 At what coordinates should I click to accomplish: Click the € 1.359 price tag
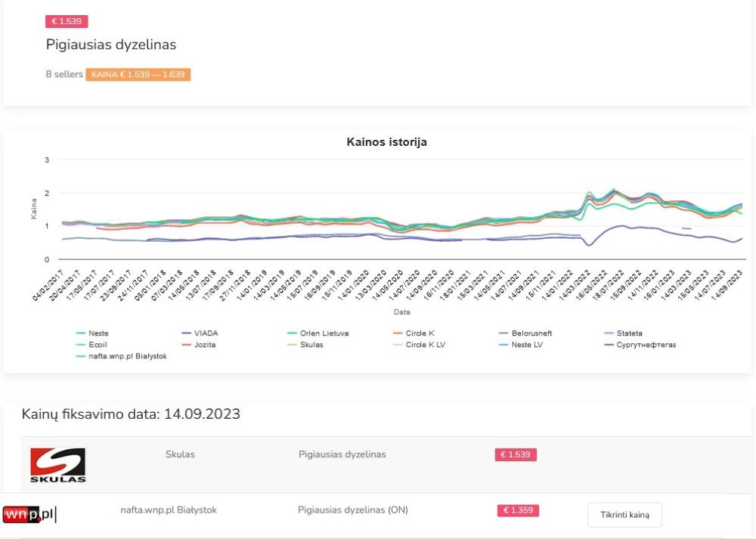coord(518,510)
